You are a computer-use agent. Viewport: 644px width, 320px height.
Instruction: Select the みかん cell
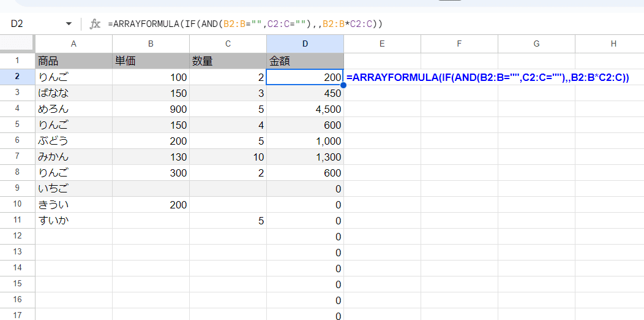click(74, 157)
